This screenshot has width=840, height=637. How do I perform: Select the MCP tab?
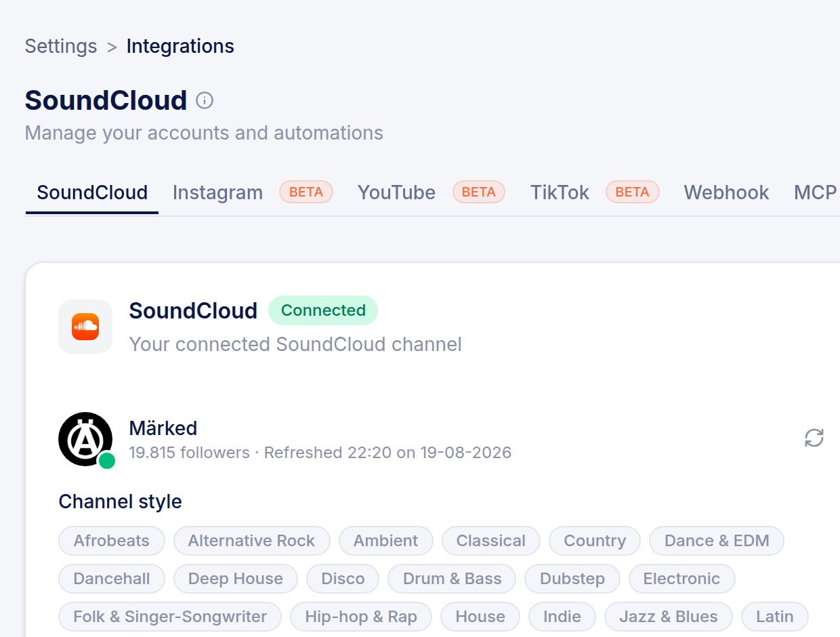pos(816,192)
